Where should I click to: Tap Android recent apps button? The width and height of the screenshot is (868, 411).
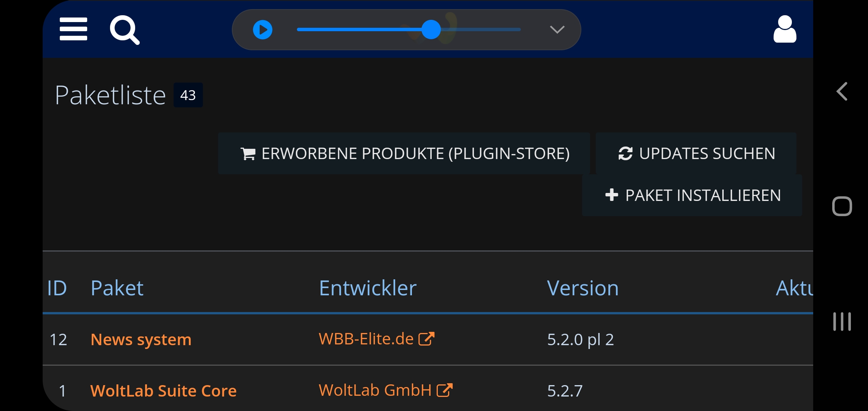tap(842, 322)
